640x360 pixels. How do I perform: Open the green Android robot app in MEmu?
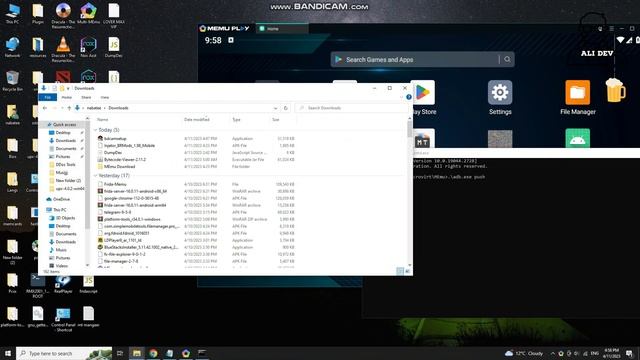click(577, 139)
